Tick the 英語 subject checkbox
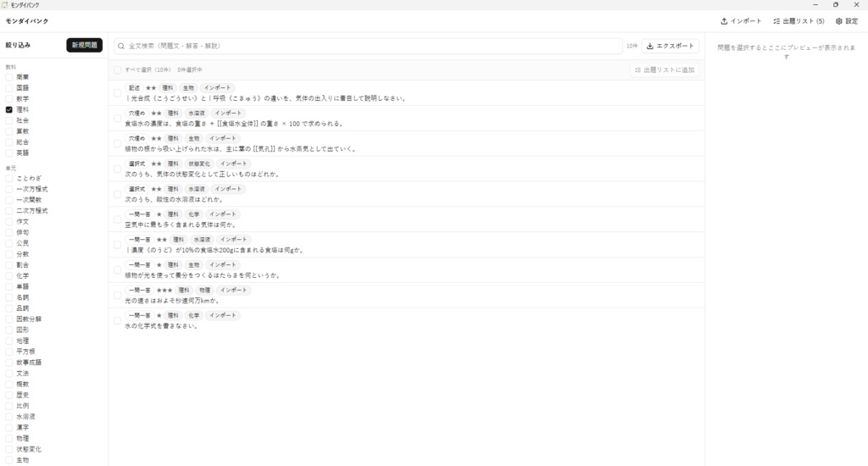 click(8, 153)
